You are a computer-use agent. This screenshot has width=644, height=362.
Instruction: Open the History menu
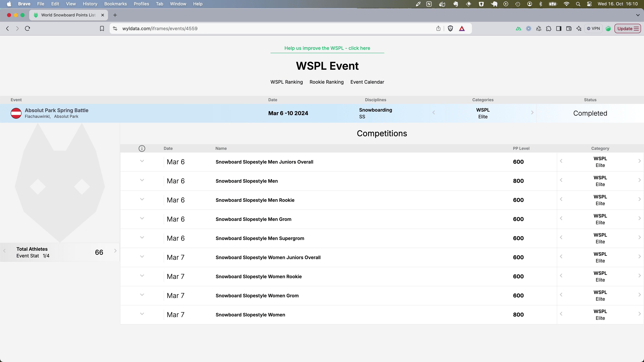tap(90, 4)
